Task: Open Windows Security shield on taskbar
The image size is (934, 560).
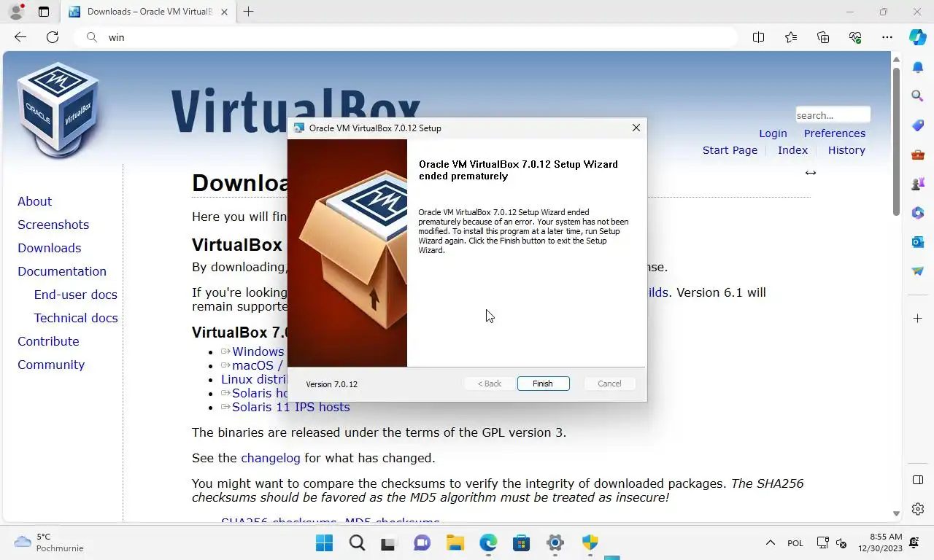Action: click(590, 543)
